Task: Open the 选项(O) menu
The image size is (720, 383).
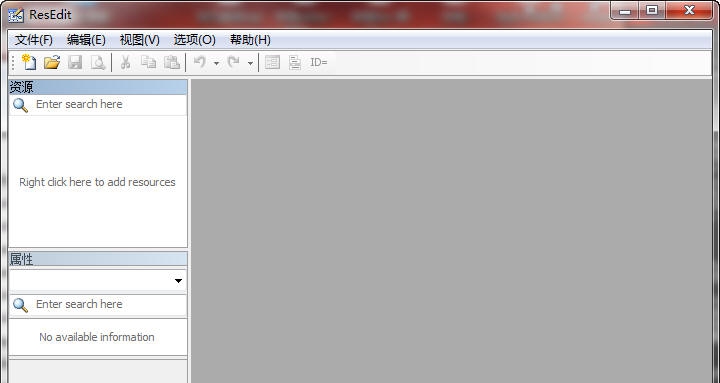Action: 194,40
